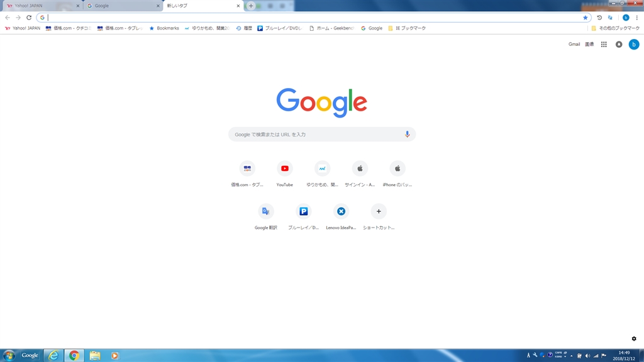This screenshot has height=362, width=644.
Task: Open the YouTube shortcut tile
Action: point(285,173)
